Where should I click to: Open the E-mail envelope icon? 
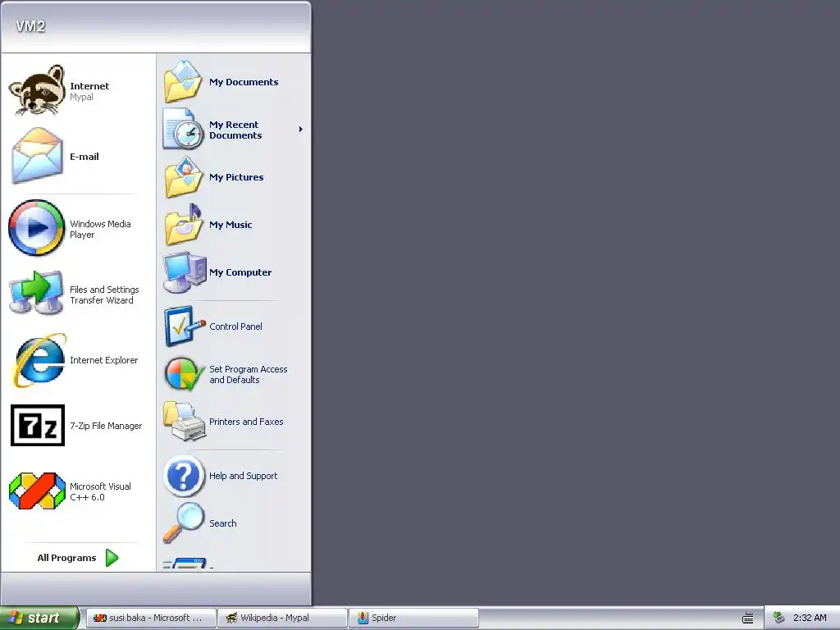coord(37,156)
